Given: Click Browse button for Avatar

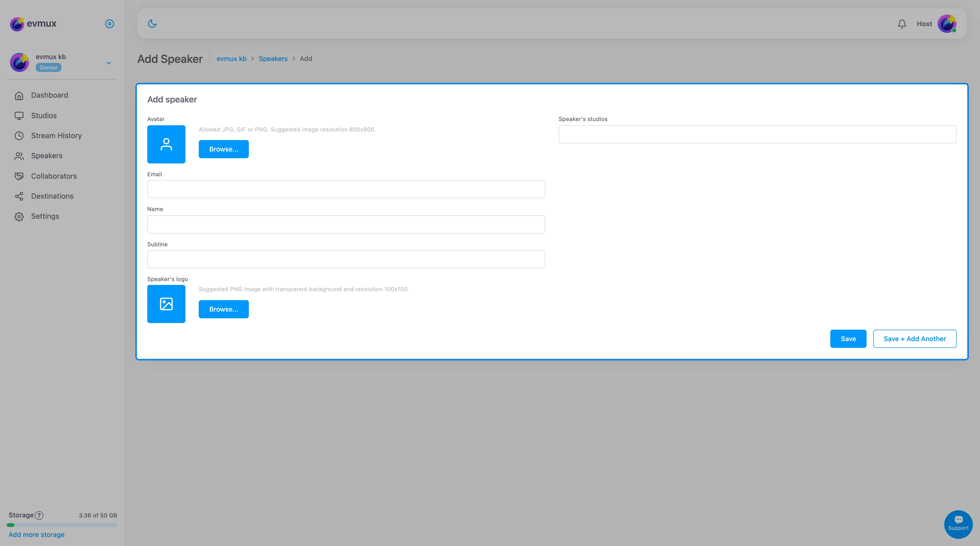Looking at the screenshot, I should click(224, 149).
